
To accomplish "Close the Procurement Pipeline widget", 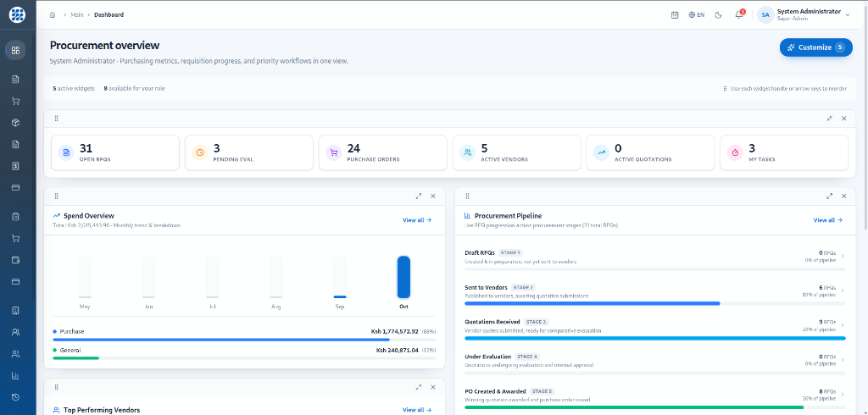I will 843,196.
